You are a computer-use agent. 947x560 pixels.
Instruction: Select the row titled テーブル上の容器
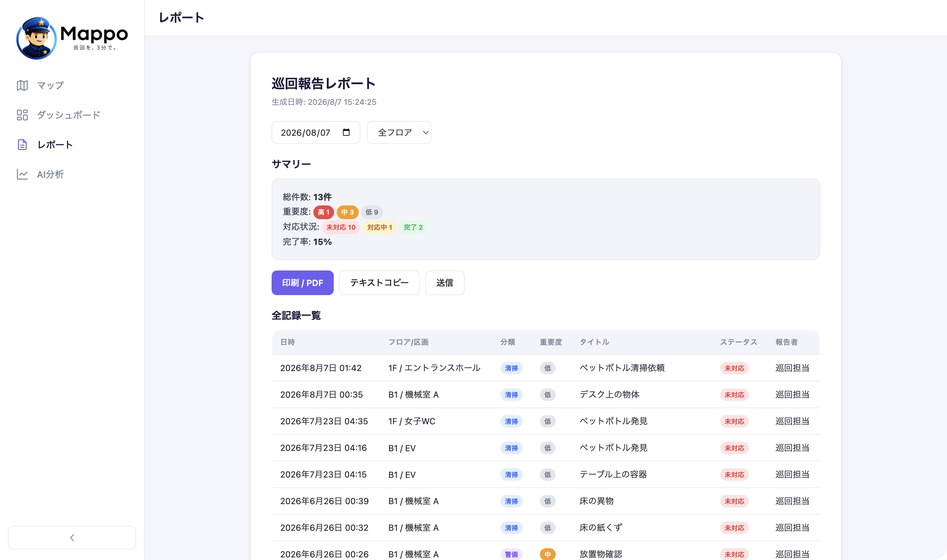(546, 474)
